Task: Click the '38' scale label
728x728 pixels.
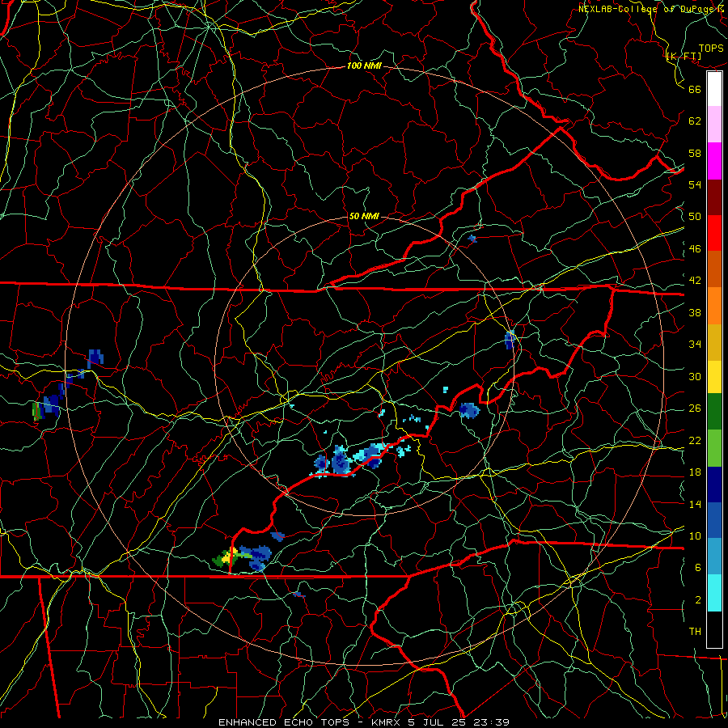Action: click(695, 313)
